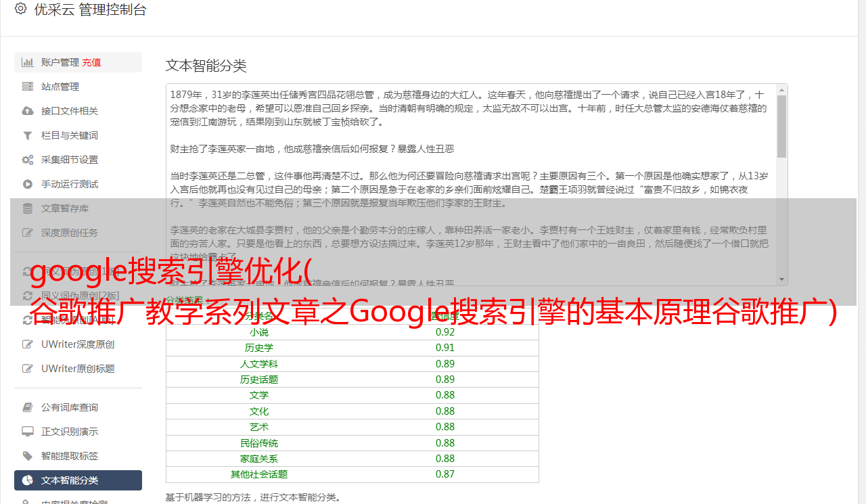
Task: Click the text box scrollbar up arrow
Action: pos(781,89)
